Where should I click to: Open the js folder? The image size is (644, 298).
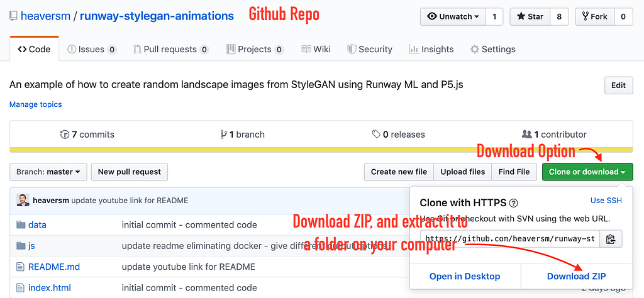(31, 246)
